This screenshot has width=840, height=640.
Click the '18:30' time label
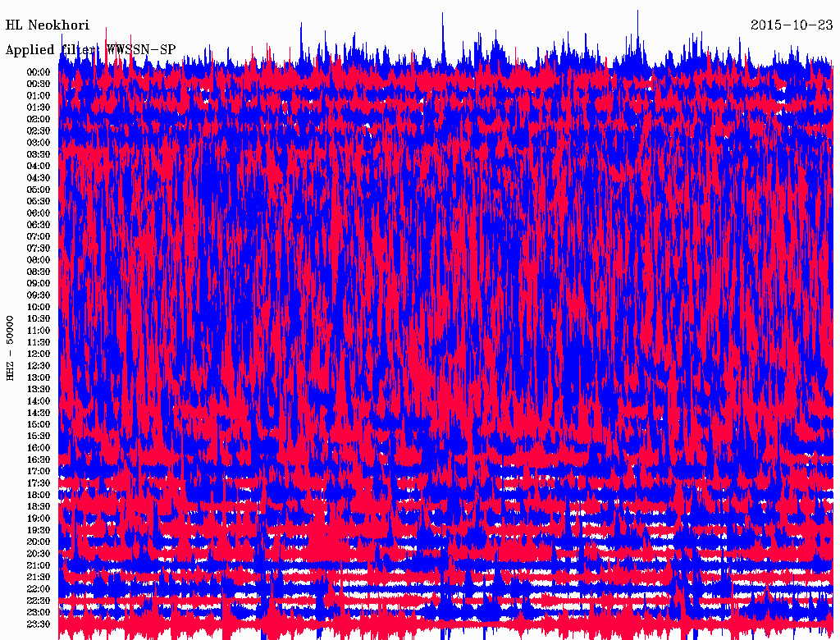[39, 506]
